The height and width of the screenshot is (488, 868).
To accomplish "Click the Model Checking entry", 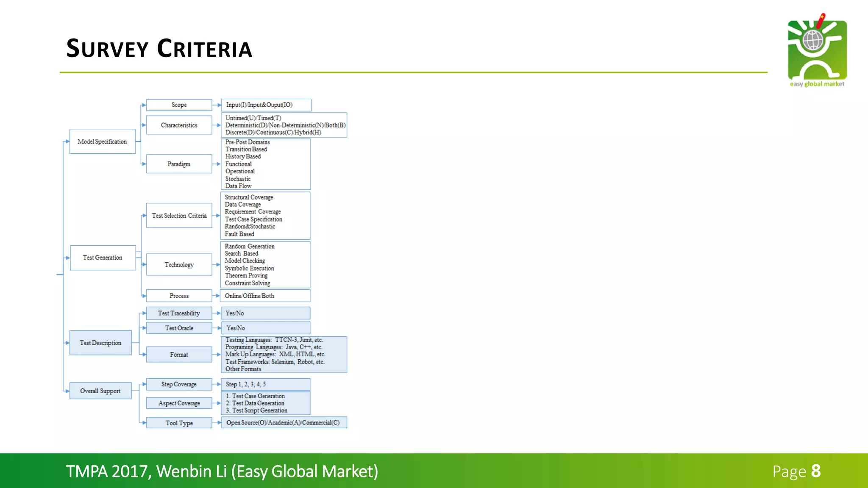I will 245,261.
